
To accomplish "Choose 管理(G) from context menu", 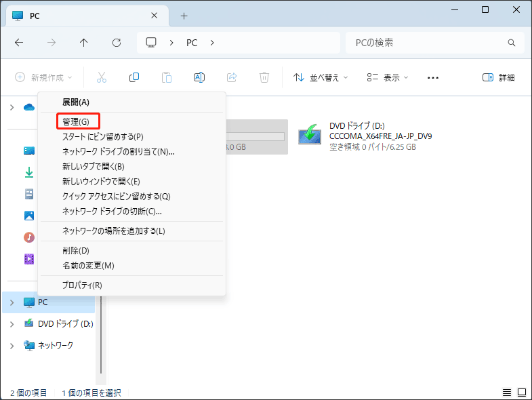I will 131,122.
